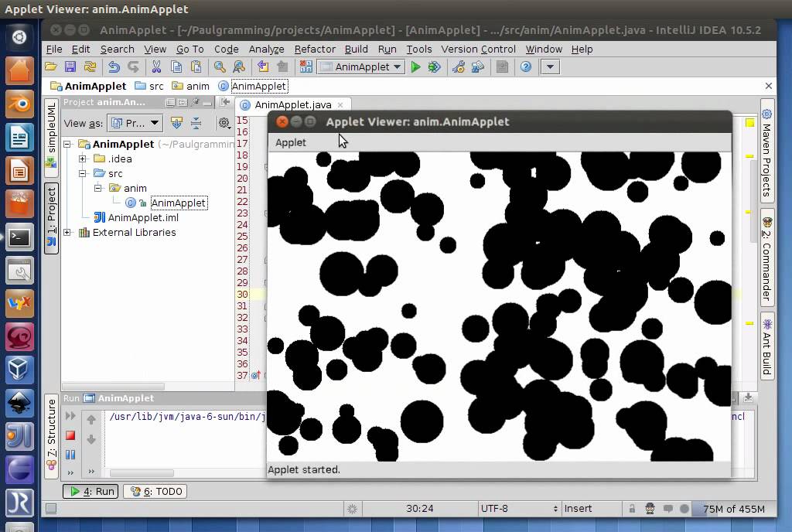Collapse the src folder node
The width and height of the screenshot is (792, 532).
click(x=82, y=174)
